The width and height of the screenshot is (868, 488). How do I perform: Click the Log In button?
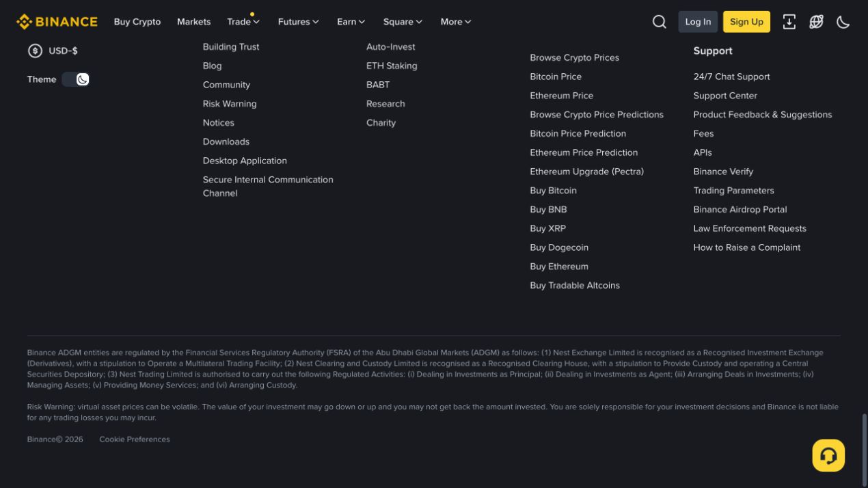698,22
